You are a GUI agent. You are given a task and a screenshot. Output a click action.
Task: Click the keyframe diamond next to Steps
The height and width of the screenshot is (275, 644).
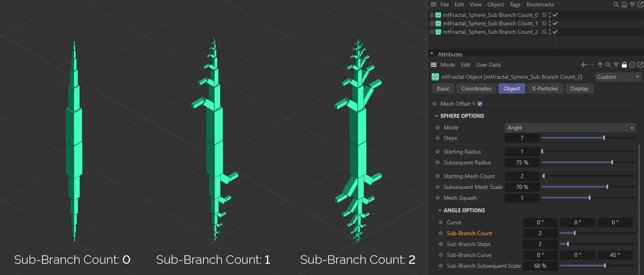(438, 138)
